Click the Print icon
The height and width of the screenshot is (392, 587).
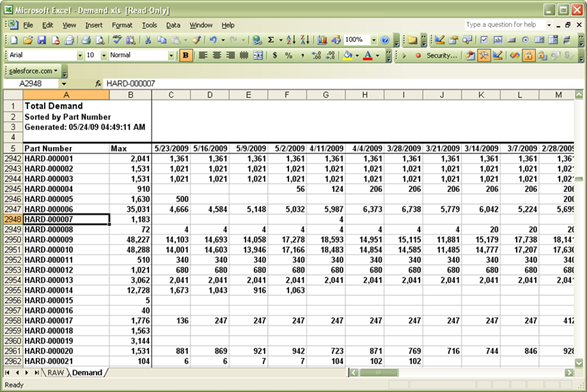(86, 40)
